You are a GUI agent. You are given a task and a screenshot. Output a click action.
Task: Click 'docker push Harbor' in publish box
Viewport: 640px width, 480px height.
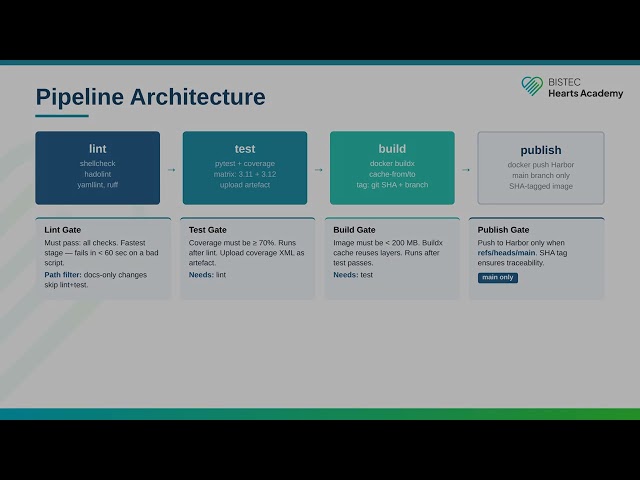pos(541,164)
